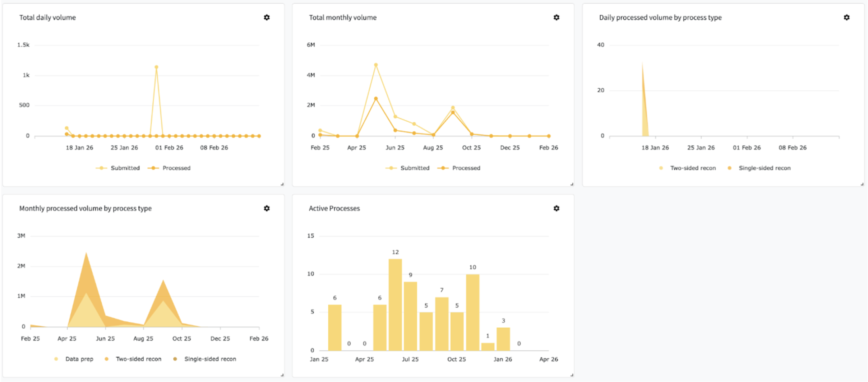Toggle Two-sided recon in daily processed legend

[687, 168]
